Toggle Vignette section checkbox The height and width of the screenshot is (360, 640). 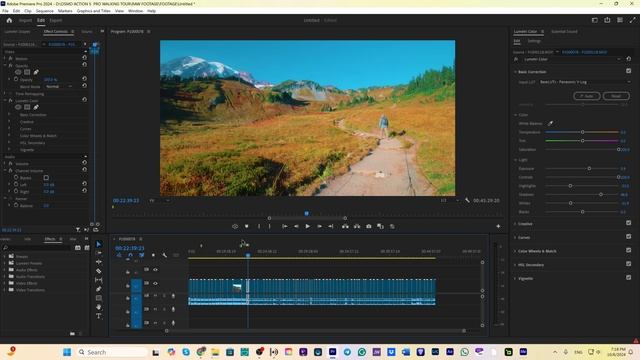tap(629, 278)
